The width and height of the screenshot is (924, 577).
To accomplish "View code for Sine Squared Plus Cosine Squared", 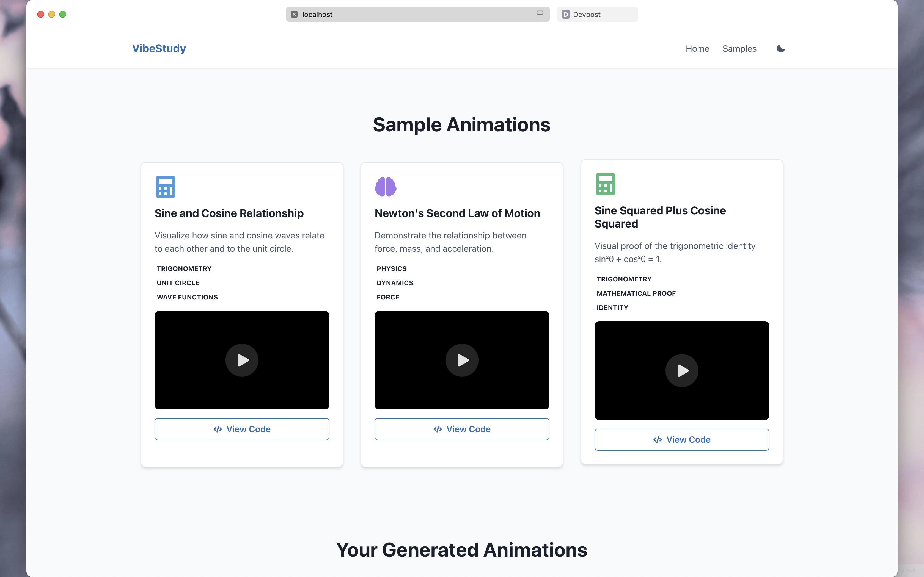I will pyautogui.click(x=681, y=439).
